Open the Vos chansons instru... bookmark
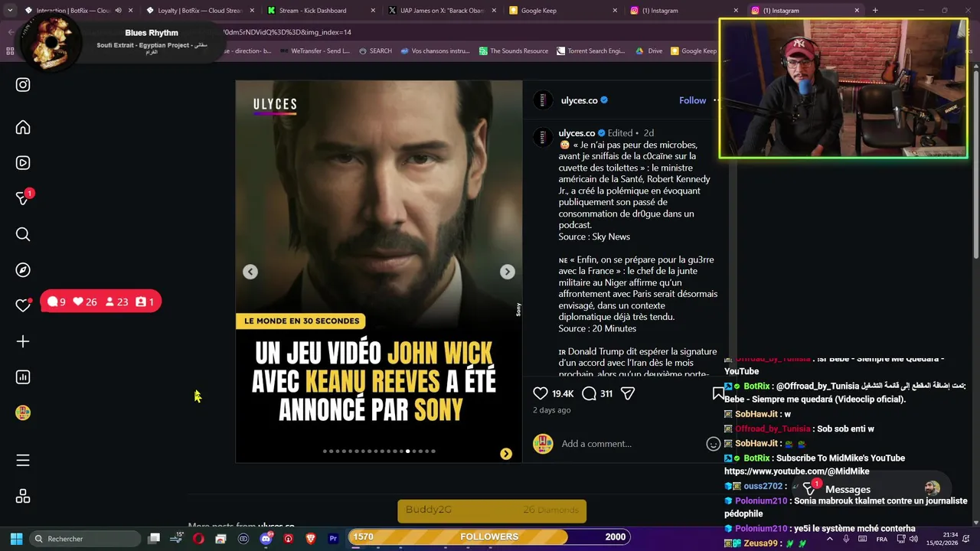This screenshot has width=980, height=551. pos(435,51)
